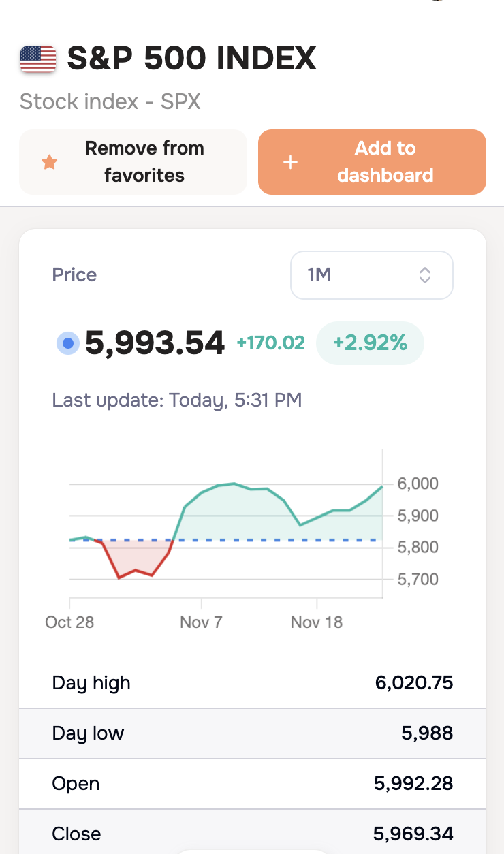Select the Day low row
Viewport: 504px width, 854px height.
tap(253, 733)
